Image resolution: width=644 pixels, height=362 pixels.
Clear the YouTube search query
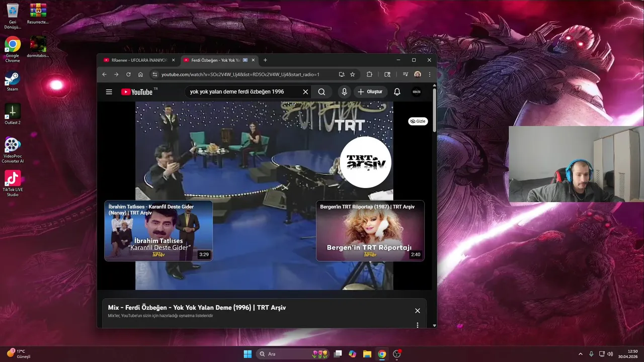pyautogui.click(x=305, y=92)
